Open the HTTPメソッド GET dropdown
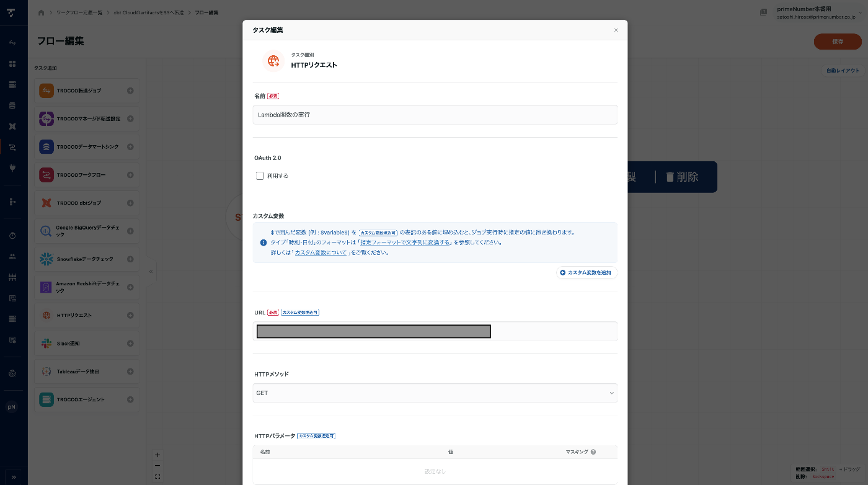868x485 pixels. pyautogui.click(x=435, y=393)
